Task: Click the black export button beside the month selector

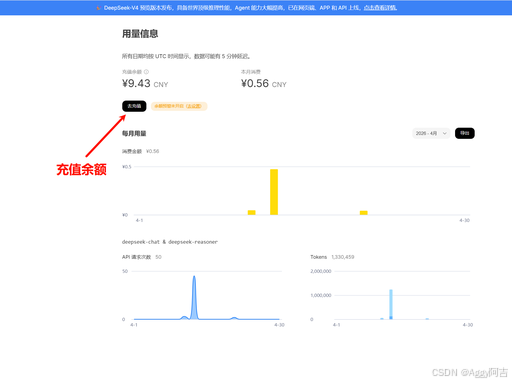Action: 465,133
